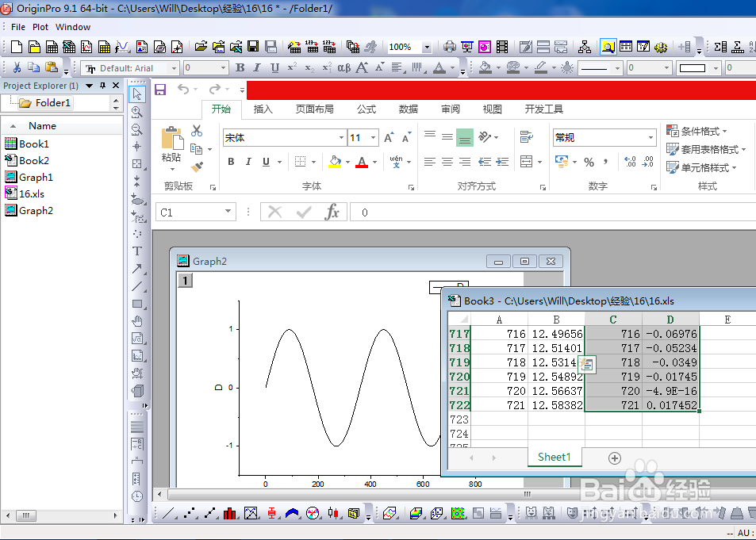Click the New Project icon in Origin toolbar

17,47
